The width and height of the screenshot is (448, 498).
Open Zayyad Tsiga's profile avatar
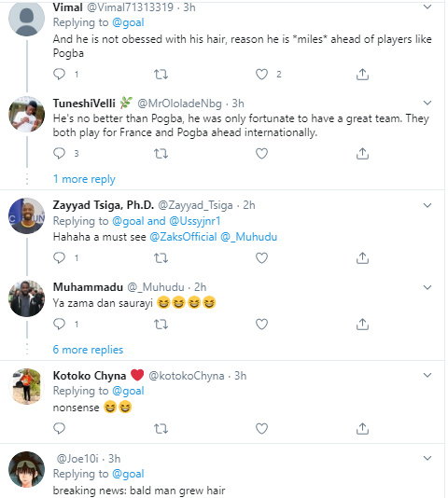(x=27, y=215)
